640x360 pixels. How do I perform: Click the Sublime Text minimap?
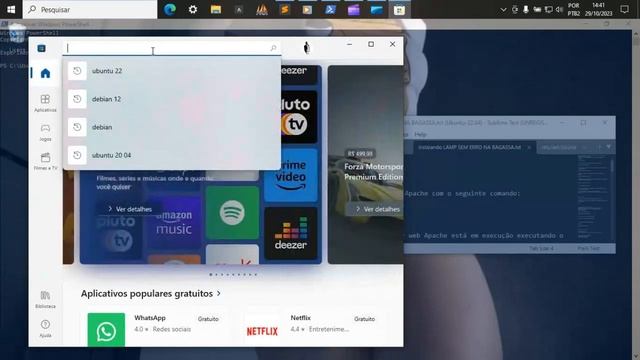593,198
